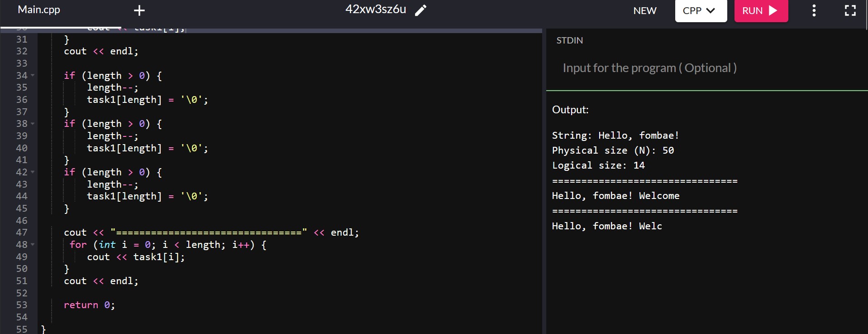Image resolution: width=868 pixels, height=334 pixels.
Task: Click the project title 42xw3sz6u
Action: 376,10
